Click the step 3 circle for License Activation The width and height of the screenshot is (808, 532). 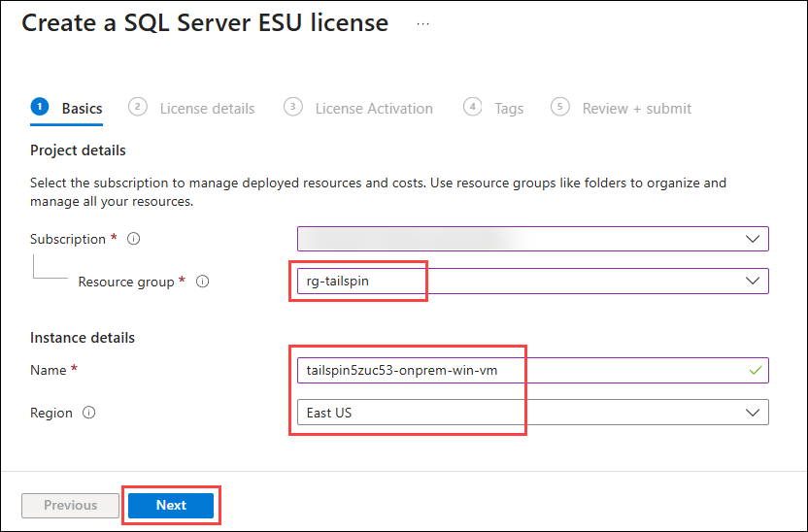pyautogui.click(x=293, y=107)
